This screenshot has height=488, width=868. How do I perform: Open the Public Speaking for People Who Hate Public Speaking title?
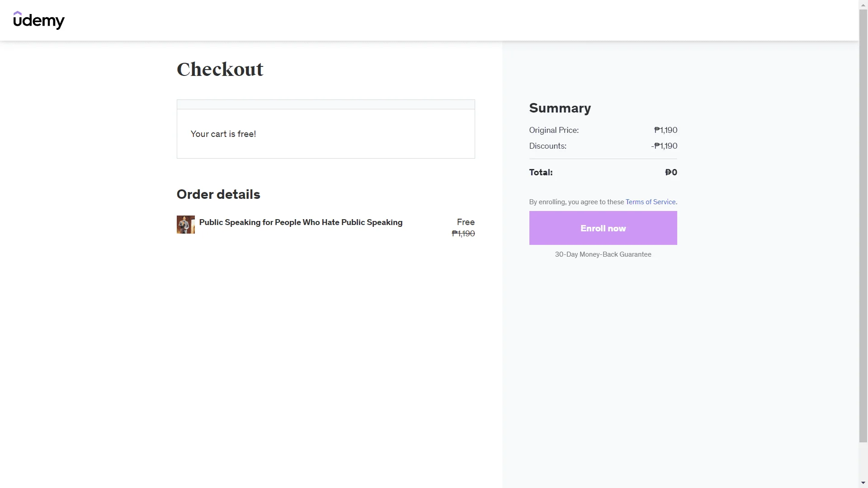click(x=301, y=222)
